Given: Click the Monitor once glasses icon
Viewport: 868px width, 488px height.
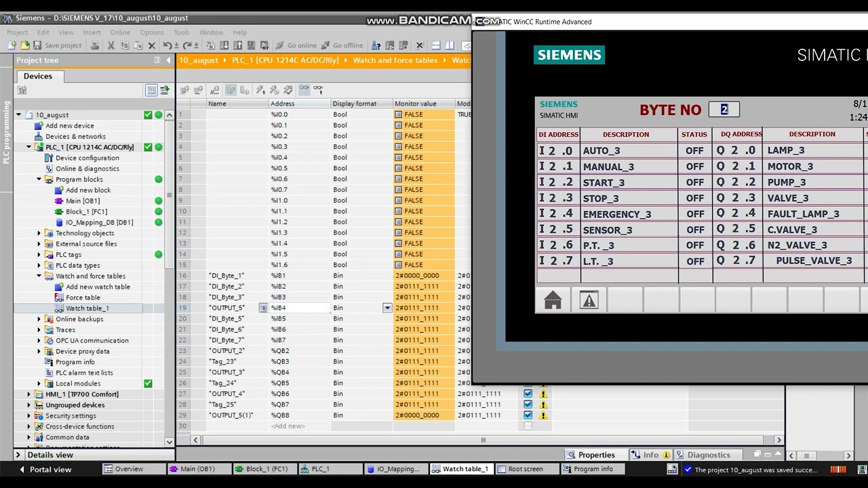Looking at the screenshot, I should tap(317, 89).
